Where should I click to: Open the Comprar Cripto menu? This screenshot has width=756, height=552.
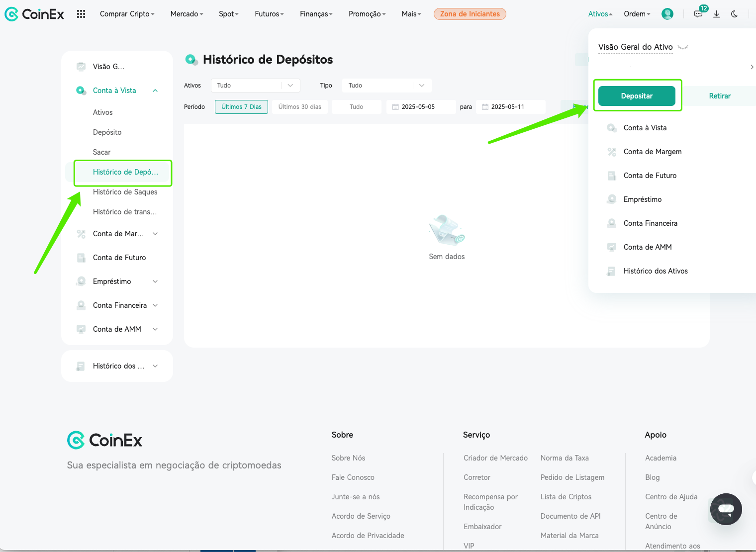click(127, 14)
